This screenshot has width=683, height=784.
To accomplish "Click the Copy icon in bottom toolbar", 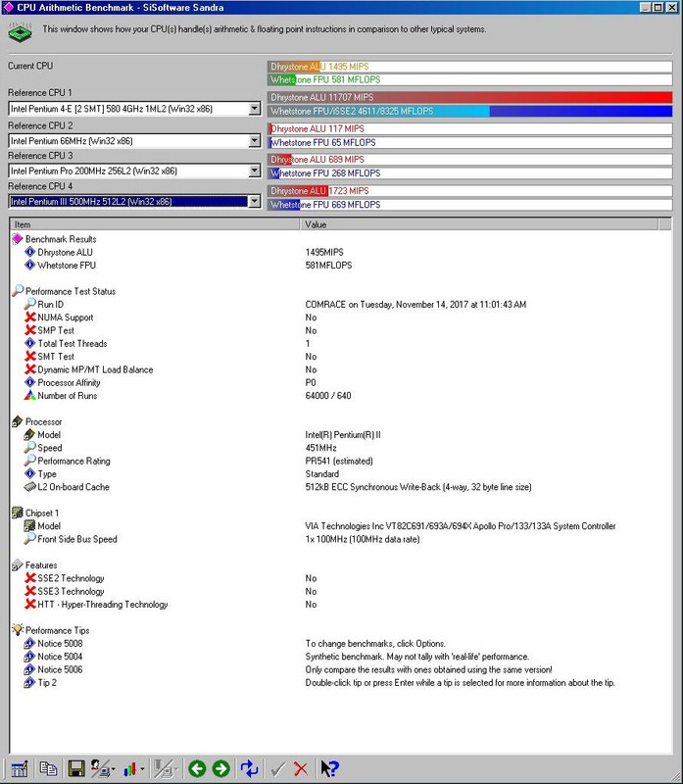I will [x=48, y=768].
